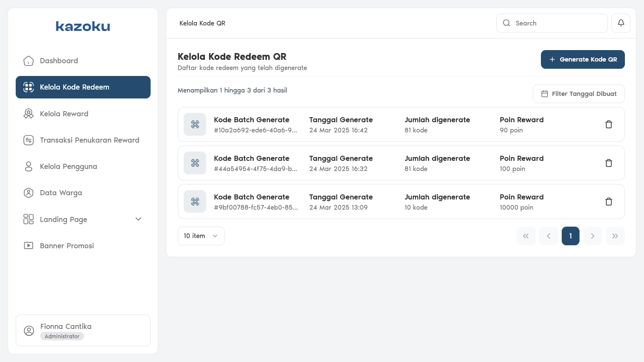Click QR icon of batch #10a2a692
This screenshot has height=362, width=644.
[195, 124]
